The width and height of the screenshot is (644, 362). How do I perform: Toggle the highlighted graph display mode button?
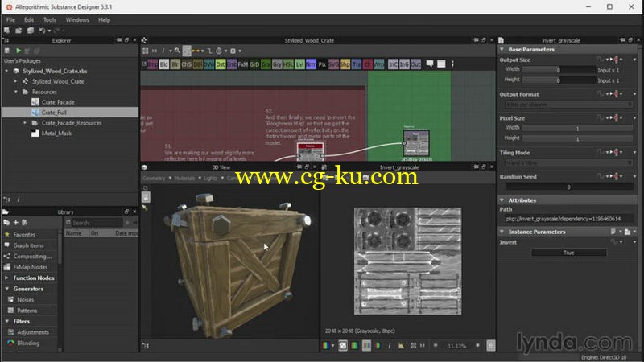[187, 51]
